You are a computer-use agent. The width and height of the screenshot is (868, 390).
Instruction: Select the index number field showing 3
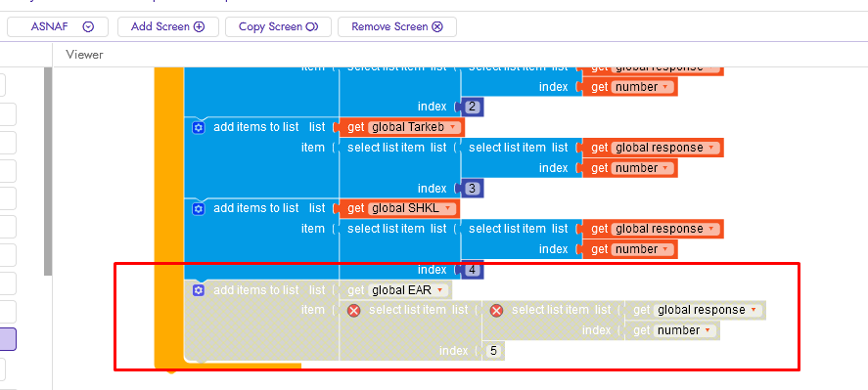[472, 189]
